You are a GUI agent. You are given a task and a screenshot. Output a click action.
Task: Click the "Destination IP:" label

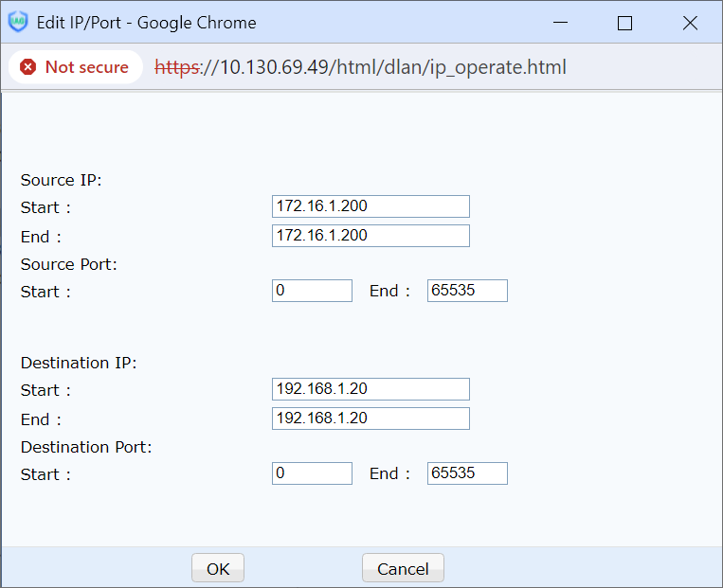point(79,363)
